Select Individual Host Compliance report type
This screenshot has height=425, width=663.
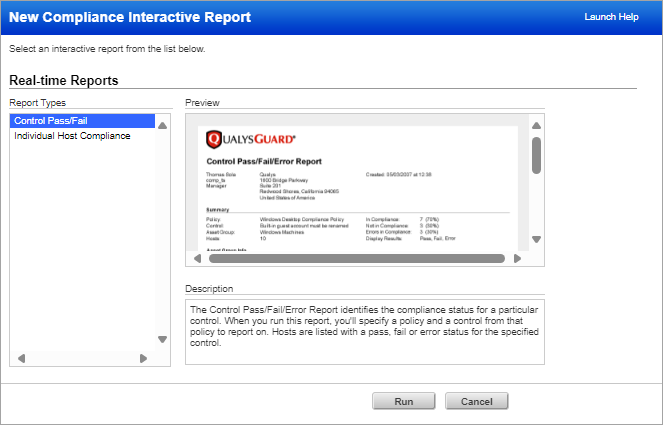[x=72, y=136]
